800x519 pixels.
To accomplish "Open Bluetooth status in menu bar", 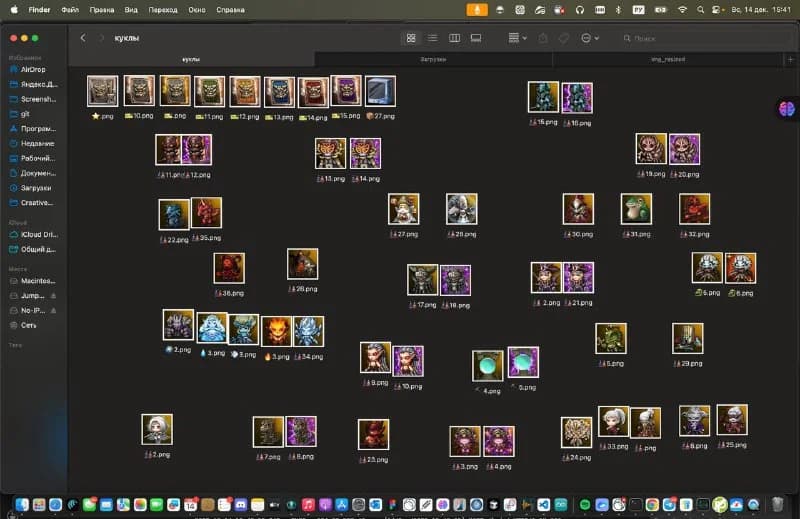I will point(618,10).
